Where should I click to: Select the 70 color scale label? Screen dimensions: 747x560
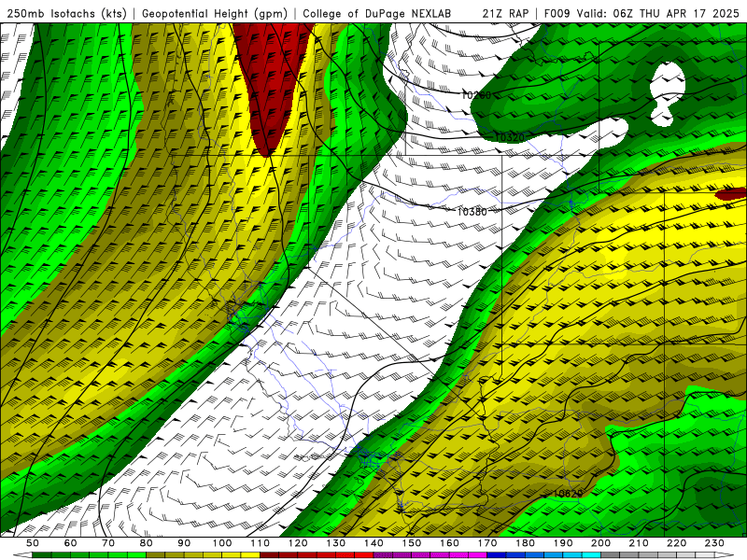pos(108,543)
